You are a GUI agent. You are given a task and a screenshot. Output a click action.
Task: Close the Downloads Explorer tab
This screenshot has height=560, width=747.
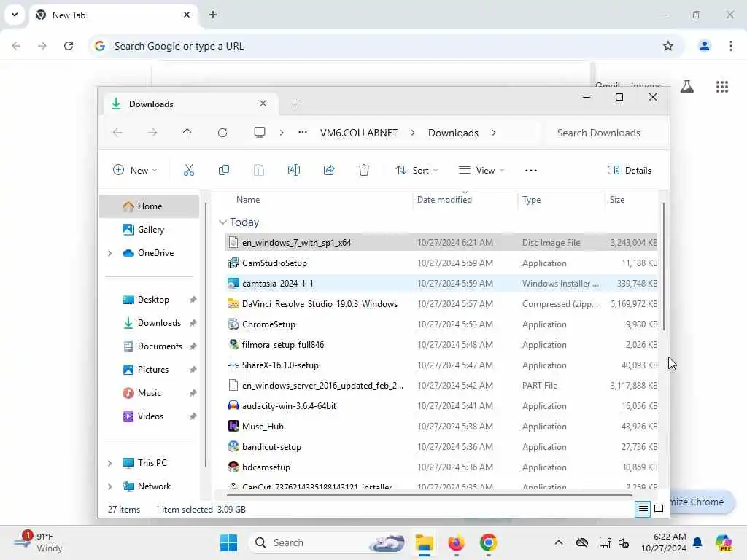pyautogui.click(x=263, y=104)
